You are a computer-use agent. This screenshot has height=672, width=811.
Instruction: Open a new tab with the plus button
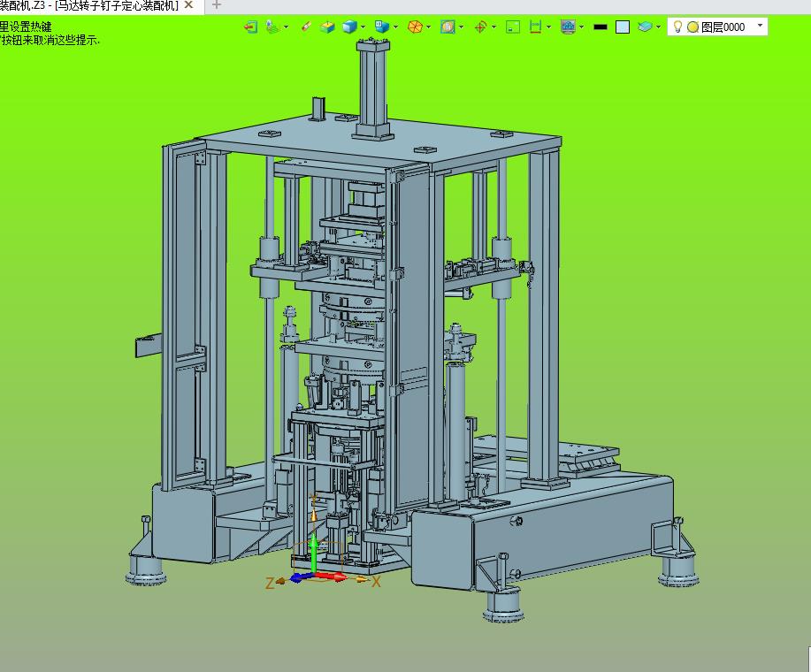click(x=217, y=5)
